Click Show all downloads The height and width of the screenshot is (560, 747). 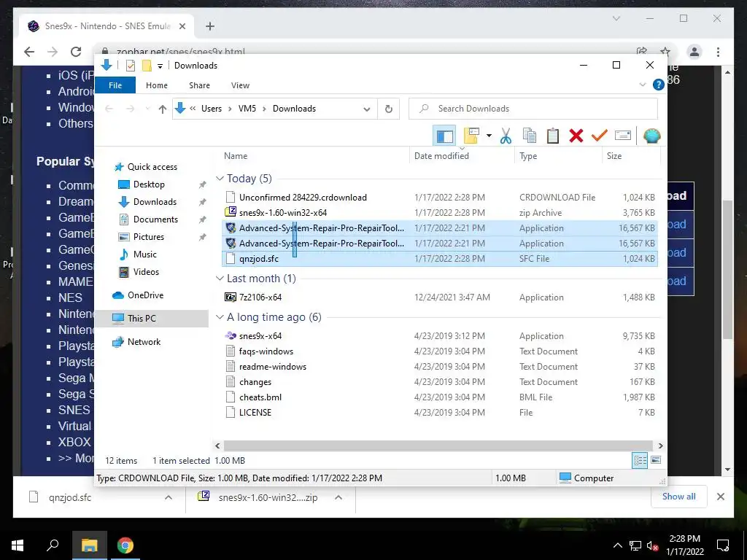tap(679, 496)
